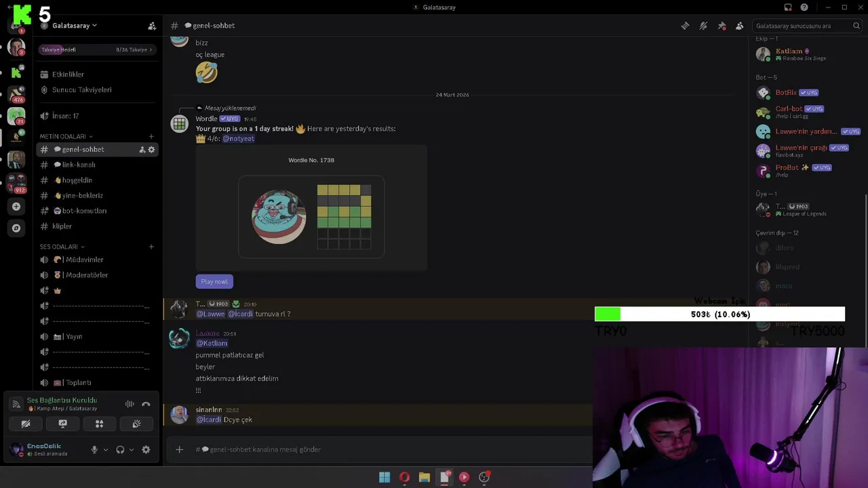Open the @İcardi mention in sinanlnn's message
868x488 pixels.
pyautogui.click(x=209, y=420)
